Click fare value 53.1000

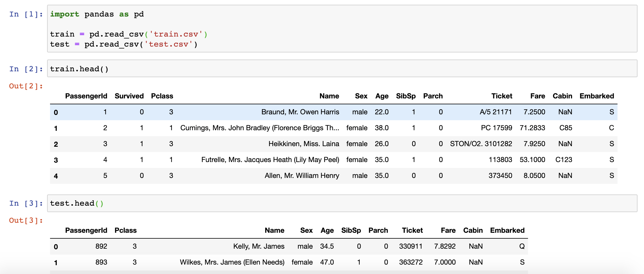click(532, 160)
